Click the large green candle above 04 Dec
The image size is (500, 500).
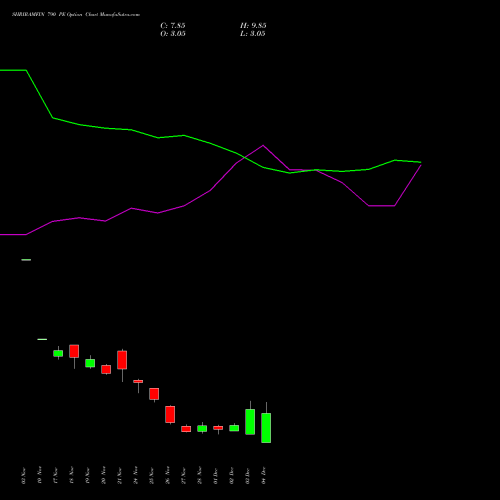click(x=266, y=428)
